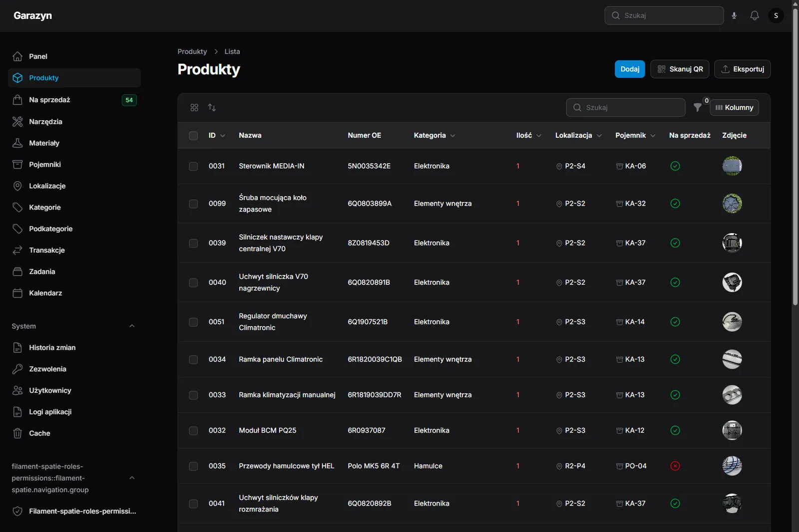The image size is (799, 532).
Task: Click the table Szukaj search field
Action: [626, 107]
